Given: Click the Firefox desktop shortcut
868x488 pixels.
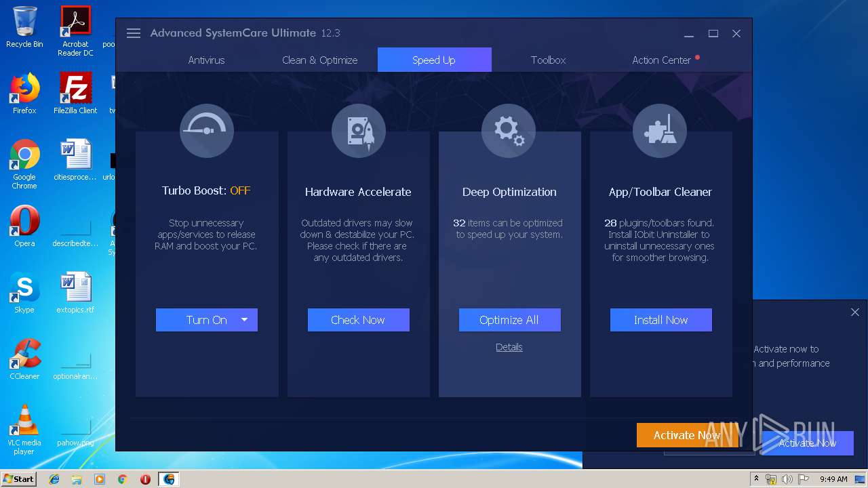Looking at the screenshot, I should [24, 94].
